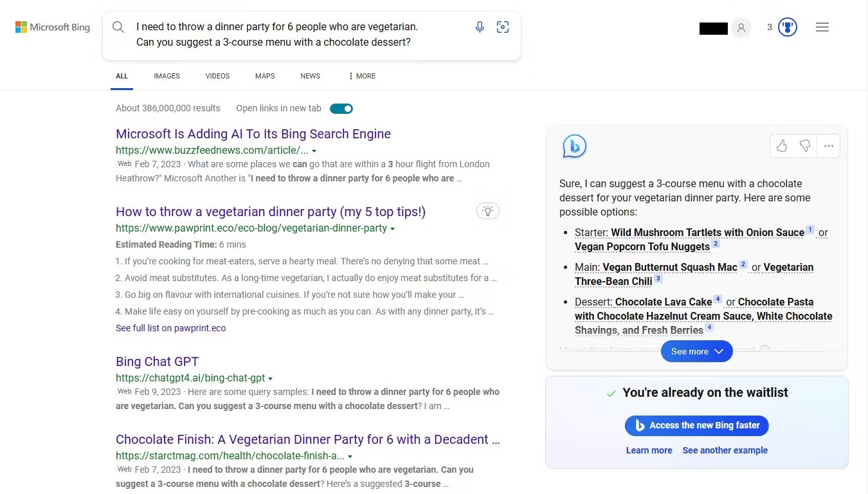868x494 pixels.
Task: Click 'Chocolate Lava Cake' link
Action: [x=664, y=302]
